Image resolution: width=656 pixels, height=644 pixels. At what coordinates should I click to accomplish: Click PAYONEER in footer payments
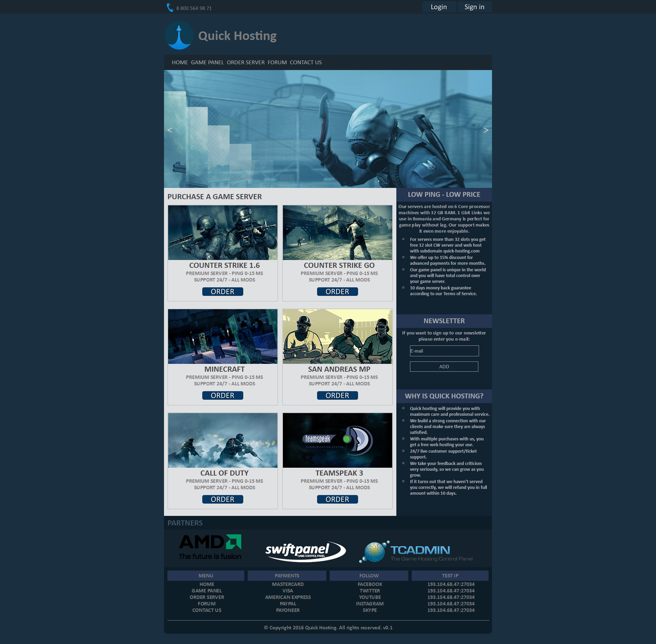pos(288,611)
